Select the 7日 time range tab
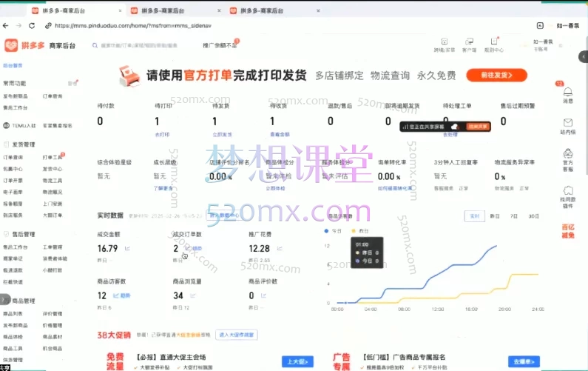The image size is (588, 371). tap(514, 216)
